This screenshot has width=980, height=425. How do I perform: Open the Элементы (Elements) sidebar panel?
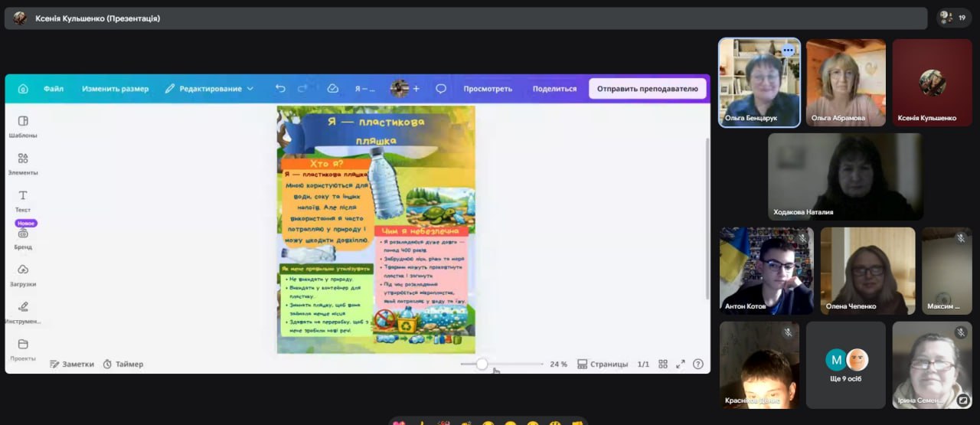click(x=23, y=162)
